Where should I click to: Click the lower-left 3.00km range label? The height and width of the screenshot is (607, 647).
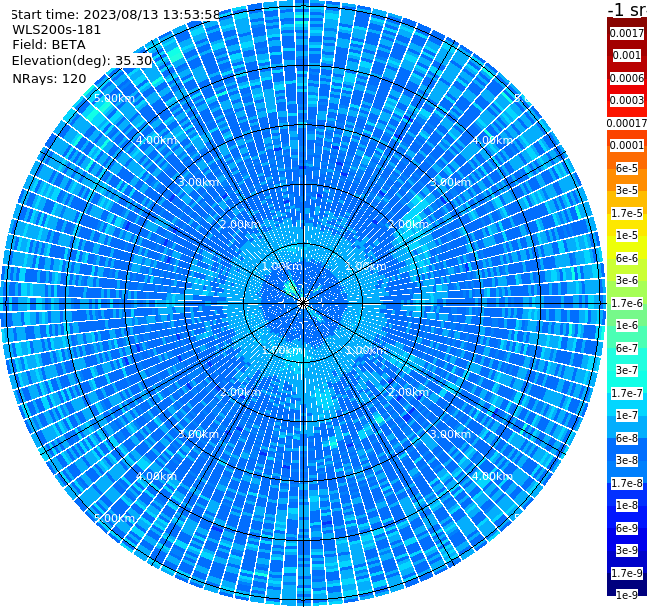click(x=198, y=434)
